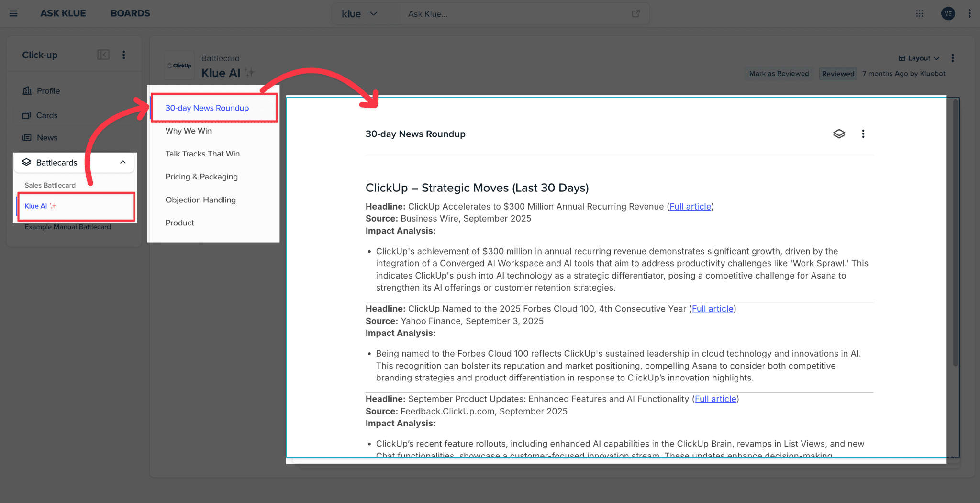The image size is (980, 503).
Task: Open the VE user avatar menu
Action: 948,13
